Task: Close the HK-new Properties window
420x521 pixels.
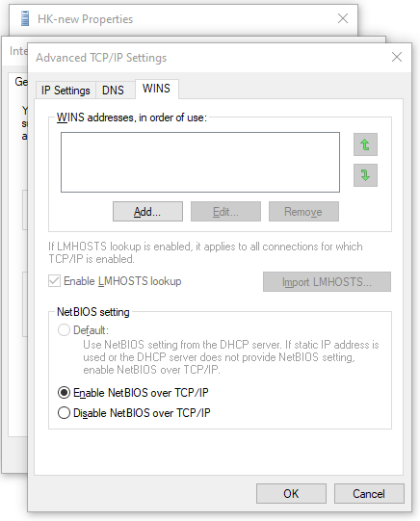Action: [343, 18]
